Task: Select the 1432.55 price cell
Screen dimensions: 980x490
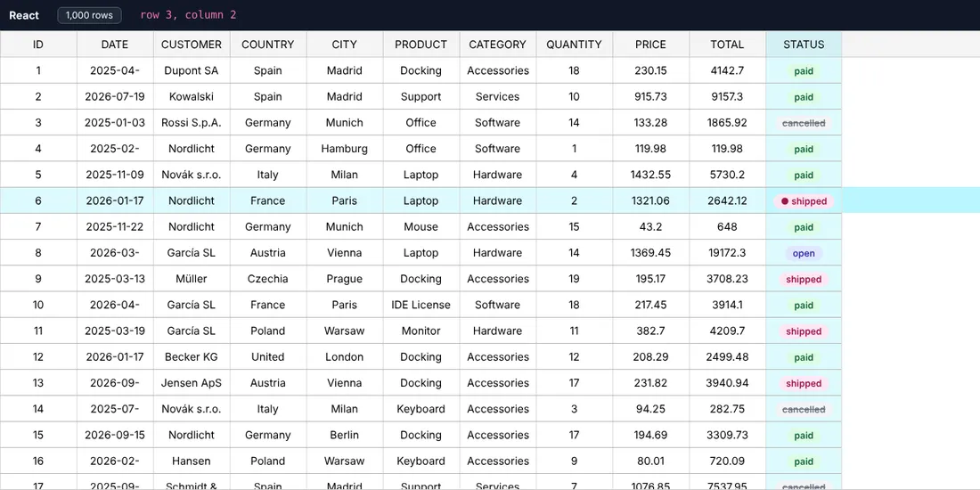Action: coord(650,175)
